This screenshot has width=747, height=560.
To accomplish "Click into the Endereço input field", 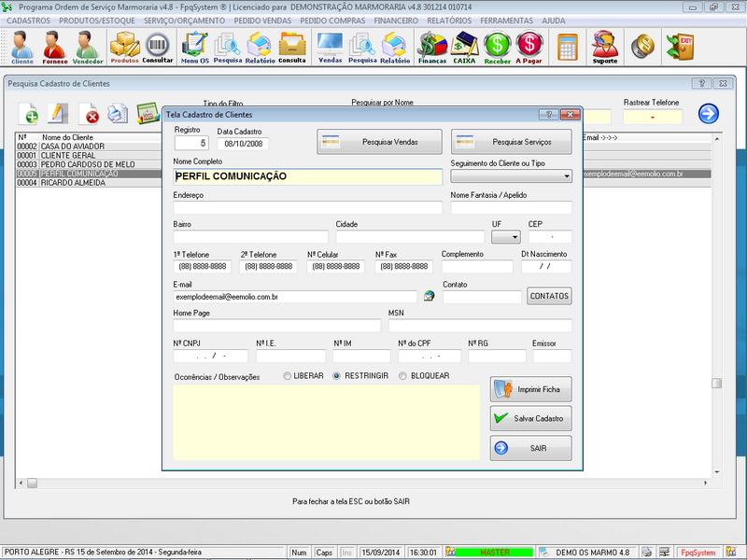I will [307, 207].
